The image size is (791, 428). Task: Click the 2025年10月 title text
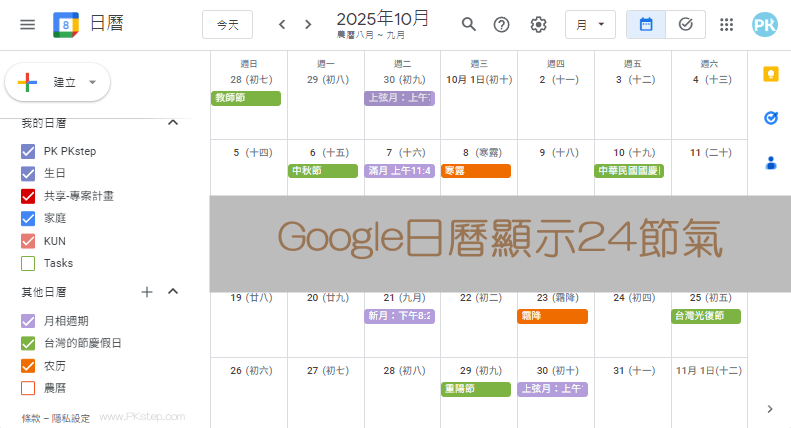382,19
